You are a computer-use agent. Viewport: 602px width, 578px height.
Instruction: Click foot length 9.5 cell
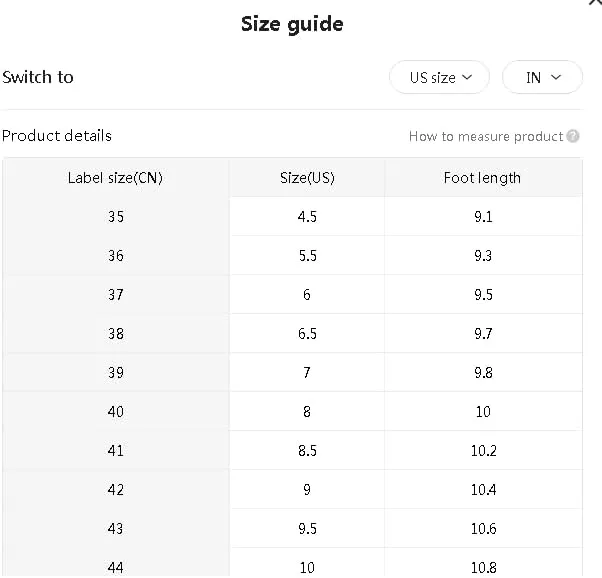(483, 295)
